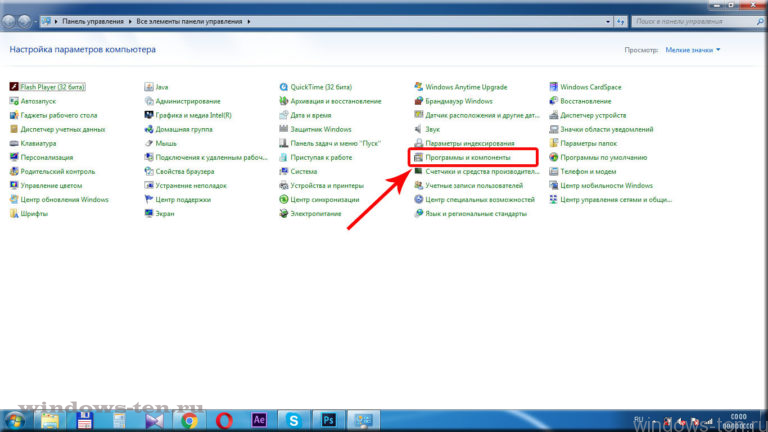Image resolution: width=768 pixels, height=432 pixels.
Task: Click the Устройства и принтеры icon
Action: click(284, 186)
